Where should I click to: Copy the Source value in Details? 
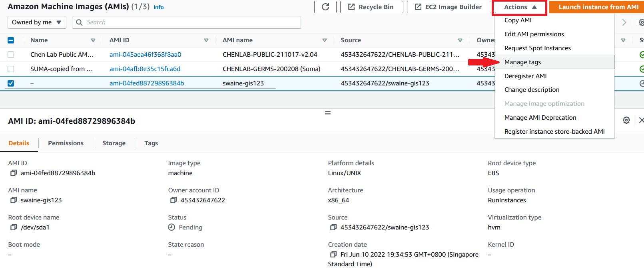coord(333,227)
